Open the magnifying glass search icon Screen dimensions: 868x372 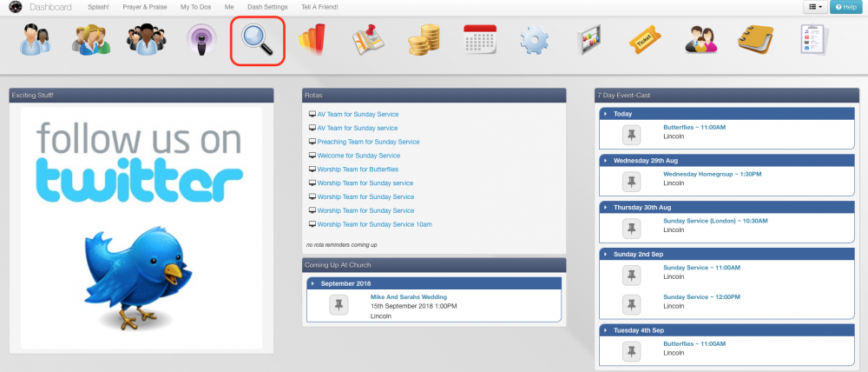tap(258, 41)
